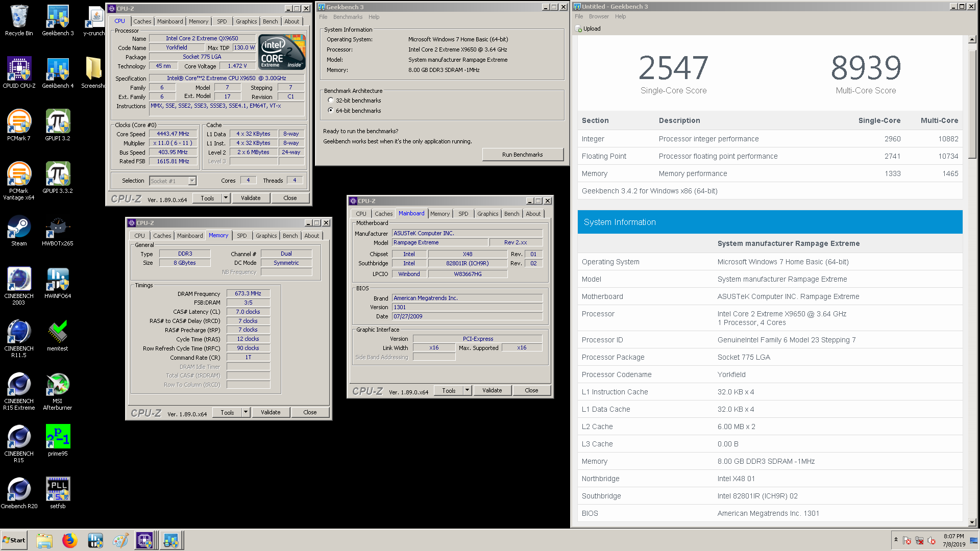Click the DRAM Frequency value field

pos(248,293)
